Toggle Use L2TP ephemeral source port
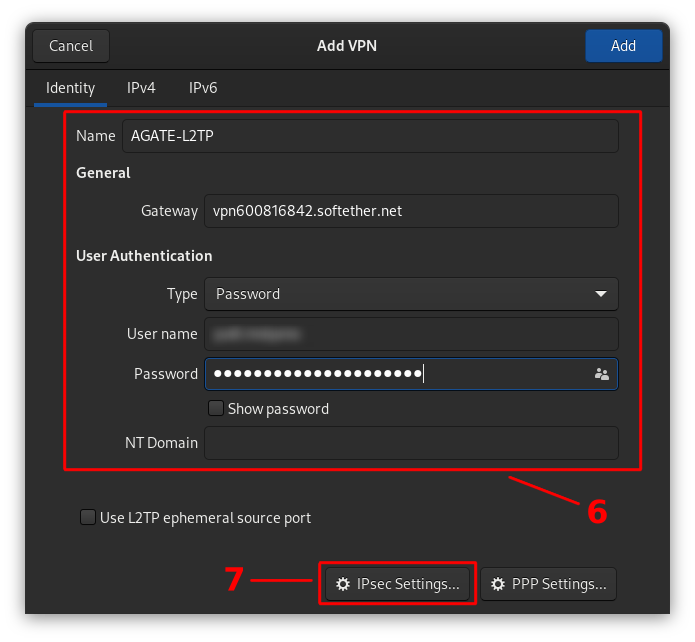 (88, 518)
